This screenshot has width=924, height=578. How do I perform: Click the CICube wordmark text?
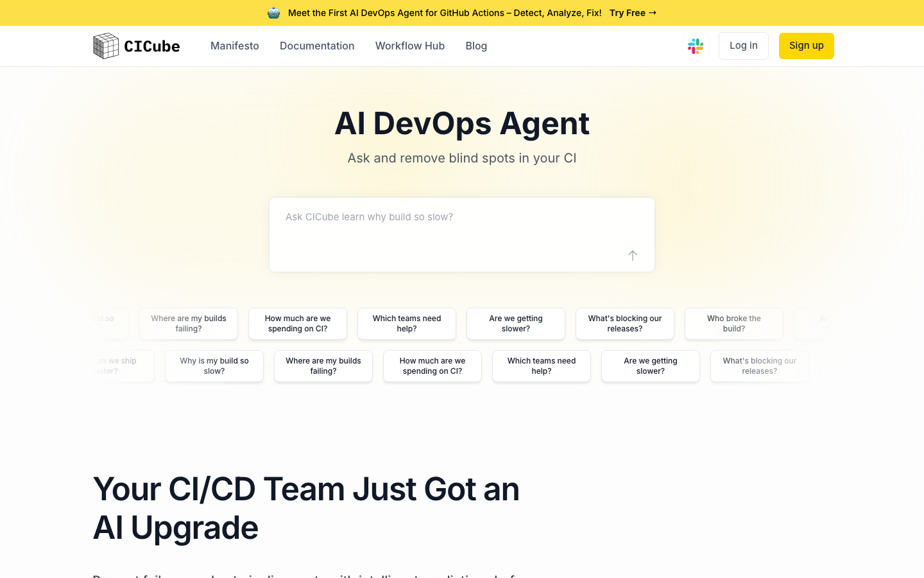[152, 46]
